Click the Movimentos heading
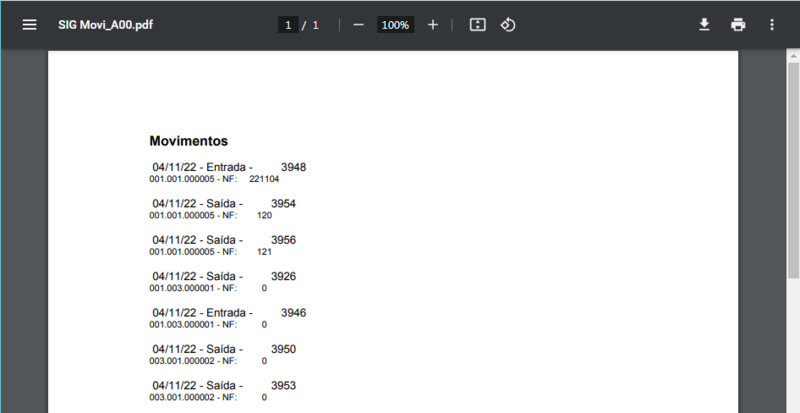 click(188, 141)
